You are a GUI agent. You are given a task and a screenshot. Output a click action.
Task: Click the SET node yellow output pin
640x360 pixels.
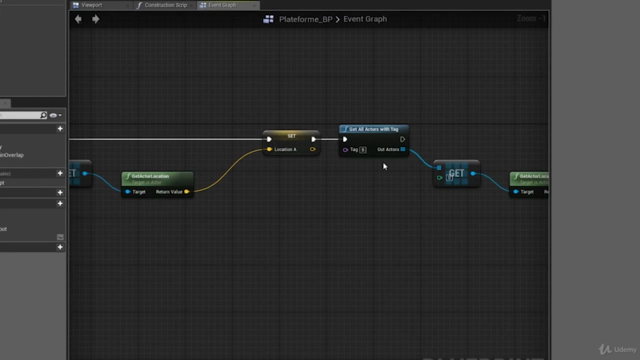pyautogui.click(x=313, y=149)
